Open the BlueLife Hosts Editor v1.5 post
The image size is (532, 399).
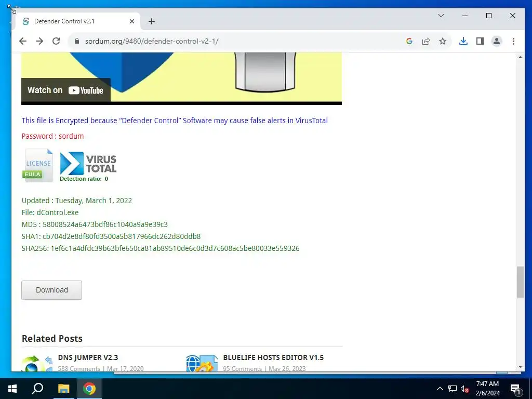(x=273, y=357)
